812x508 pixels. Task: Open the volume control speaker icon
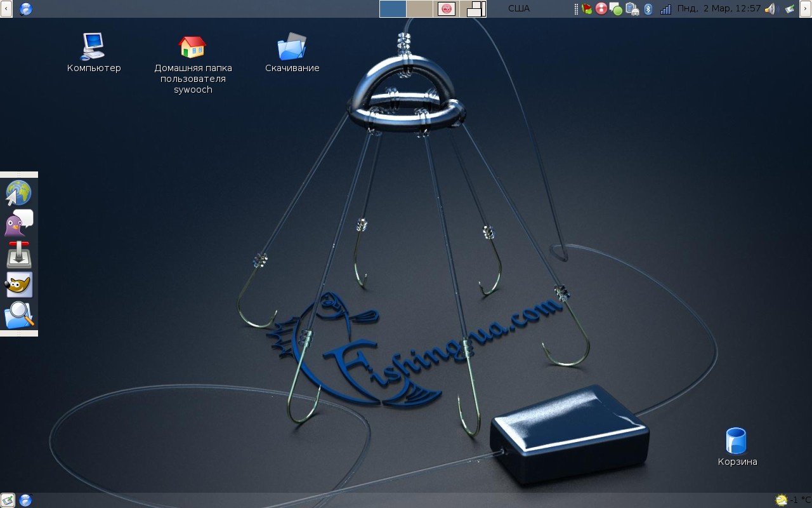pyautogui.click(x=769, y=9)
